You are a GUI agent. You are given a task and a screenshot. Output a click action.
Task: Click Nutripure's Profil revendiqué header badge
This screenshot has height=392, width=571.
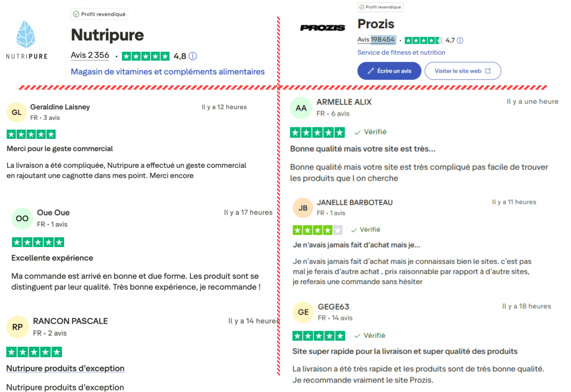pyautogui.click(x=99, y=13)
